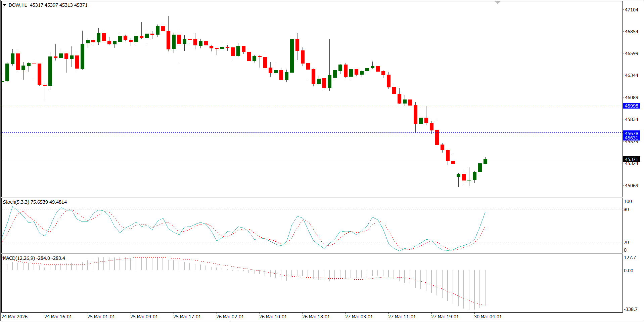Click the blue 45678 price label
Image resolution: width=644 pixels, height=322 pixels.
click(x=631, y=133)
